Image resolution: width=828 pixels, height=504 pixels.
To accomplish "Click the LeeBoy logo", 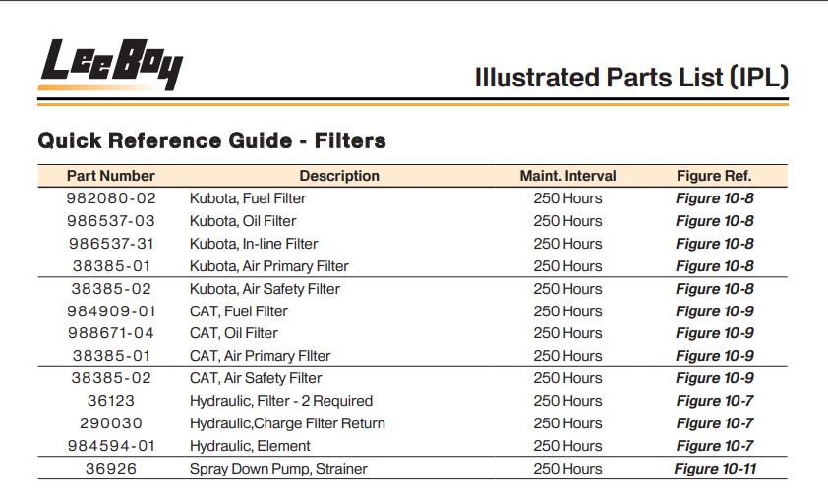I will (110, 64).
